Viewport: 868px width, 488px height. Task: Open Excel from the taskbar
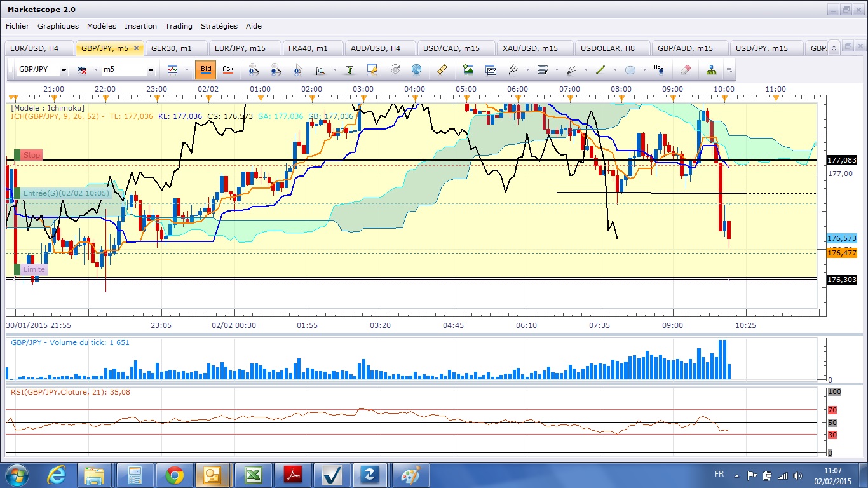[253, 475]
